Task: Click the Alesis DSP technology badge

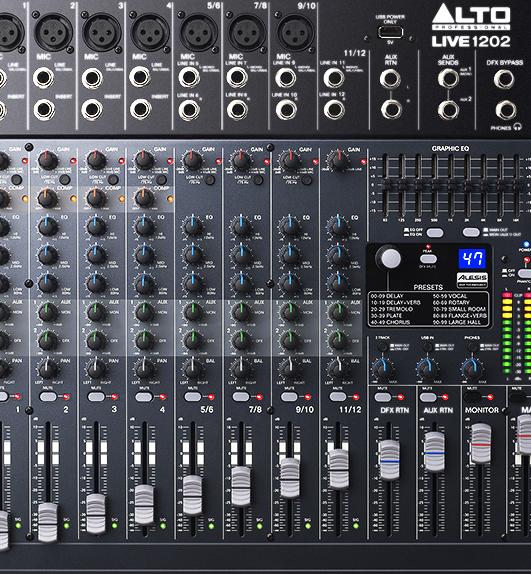Action: [472, 280]
